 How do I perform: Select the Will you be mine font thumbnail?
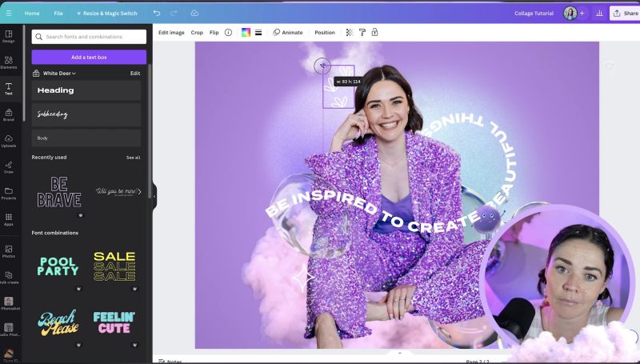coord(117,192)
